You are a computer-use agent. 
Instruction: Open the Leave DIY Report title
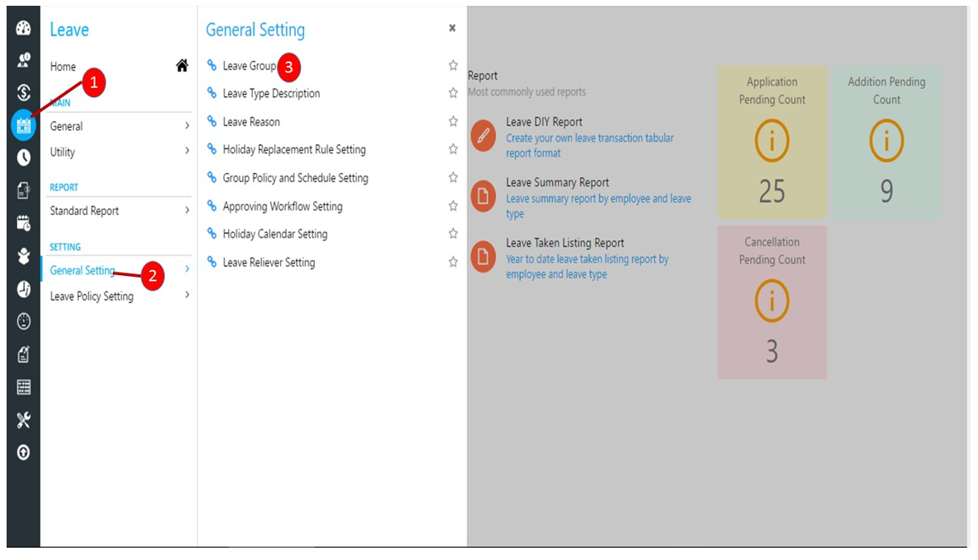pos(544,122)
